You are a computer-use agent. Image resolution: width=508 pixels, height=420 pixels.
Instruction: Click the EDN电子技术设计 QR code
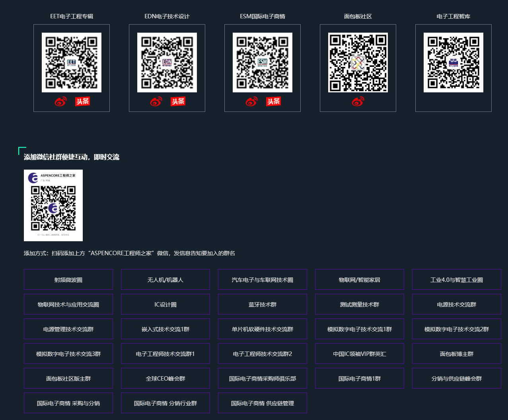[167, 63]
